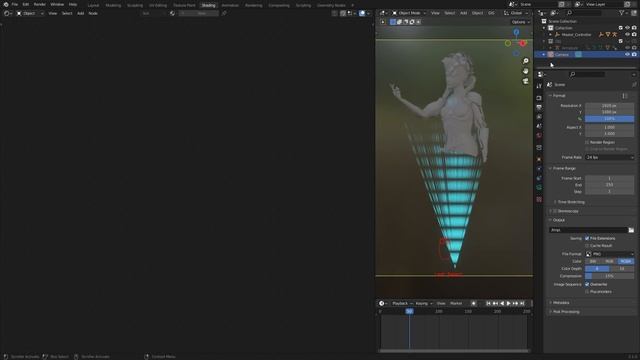640x360 pixels.
Task: Click the Resolution percentage slider
Action: coord(610,119)
